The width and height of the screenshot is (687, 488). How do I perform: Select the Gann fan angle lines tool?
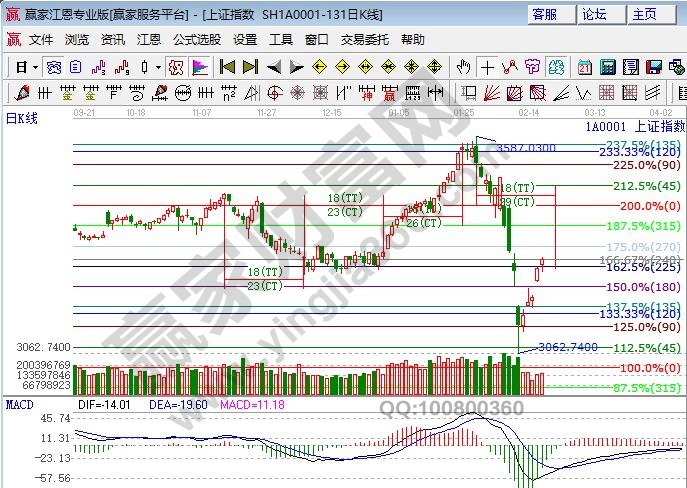click(x=495, y=93)
